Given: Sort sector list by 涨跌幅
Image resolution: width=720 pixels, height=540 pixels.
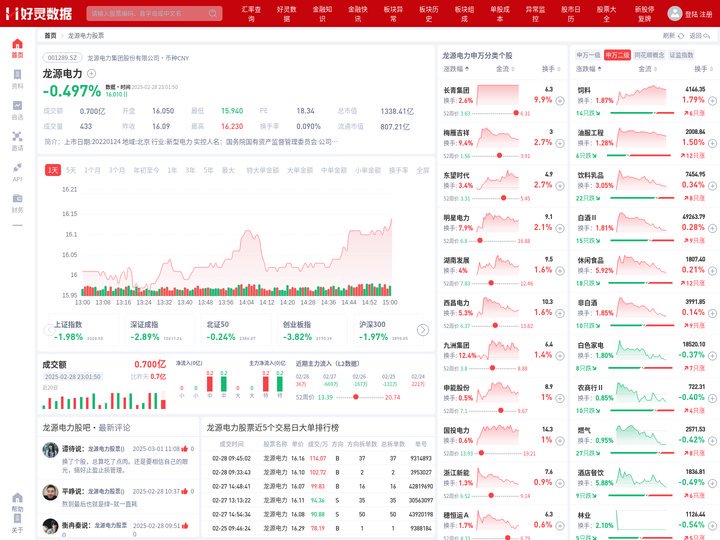Looking at the screenshot, I should (589, 69).
